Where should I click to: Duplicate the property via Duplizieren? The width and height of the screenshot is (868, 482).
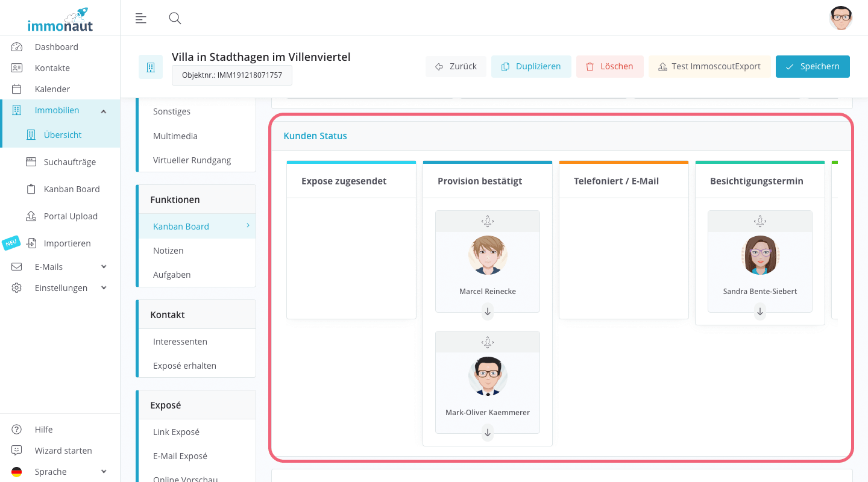[531, 66]
